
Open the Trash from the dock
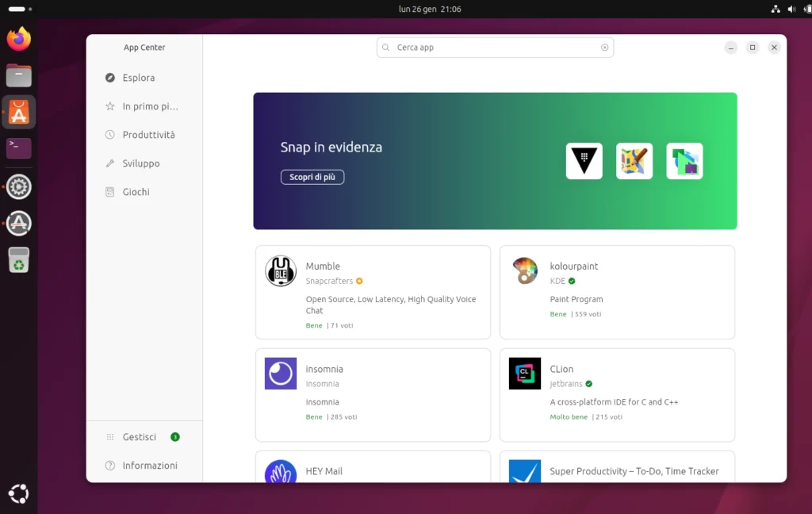[x=18, y=259]
